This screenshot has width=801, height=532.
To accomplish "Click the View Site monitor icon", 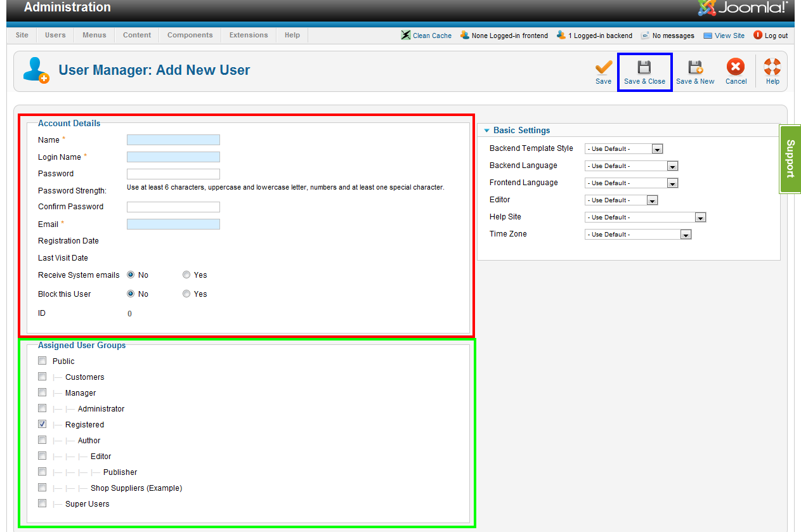I will (708, 36).
